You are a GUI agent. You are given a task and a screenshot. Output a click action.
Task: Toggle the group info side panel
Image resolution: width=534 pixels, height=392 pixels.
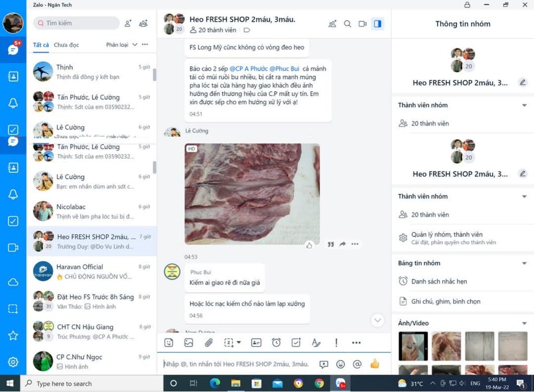(x=378, y=24)
